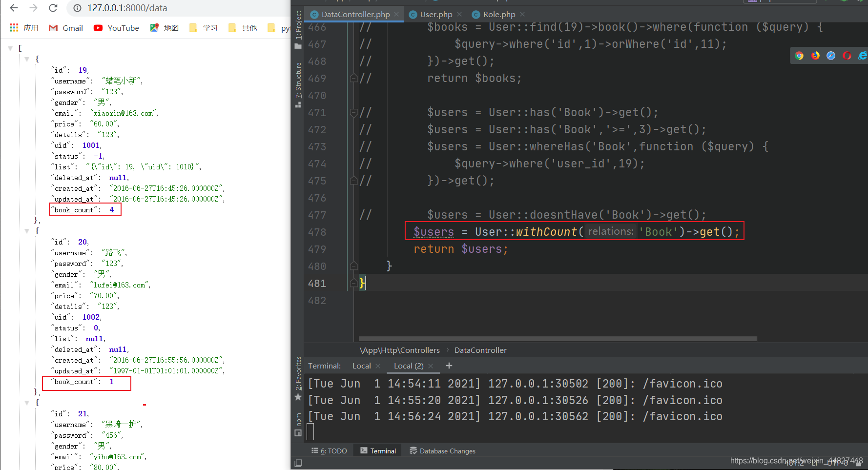Viewport: 868px width, 470px height.
Task: Switch to the Local (2) terminal tab
Action: (409, 366)
